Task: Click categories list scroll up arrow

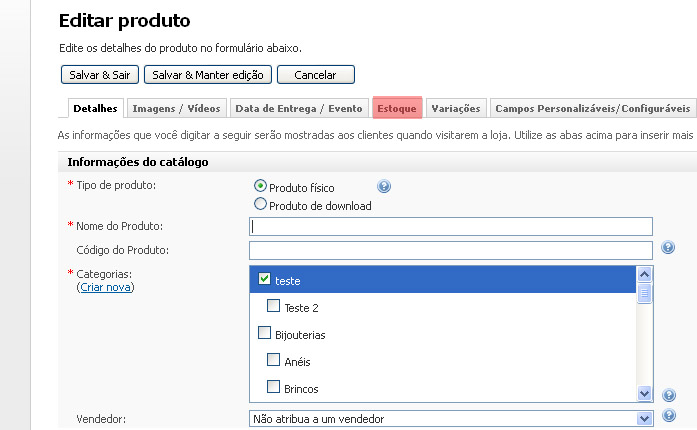Action: pyautogui.click(x=644, y=274)
